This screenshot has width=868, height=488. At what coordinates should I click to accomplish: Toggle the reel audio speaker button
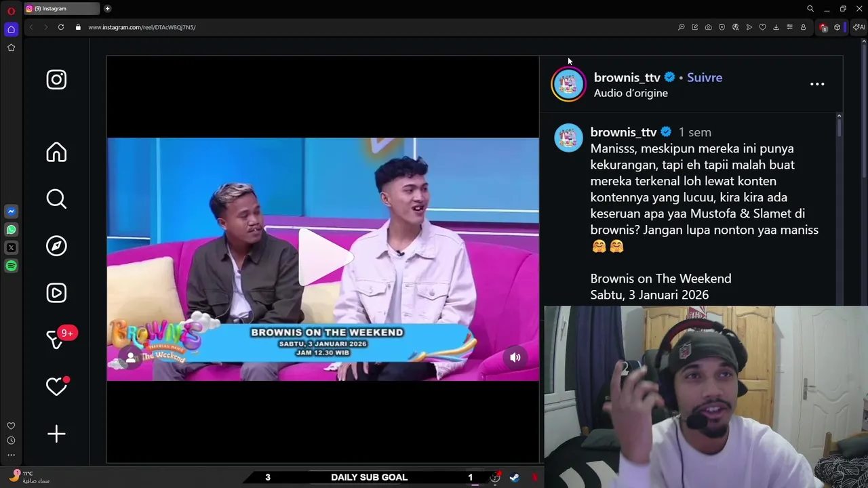pos(515,357)
